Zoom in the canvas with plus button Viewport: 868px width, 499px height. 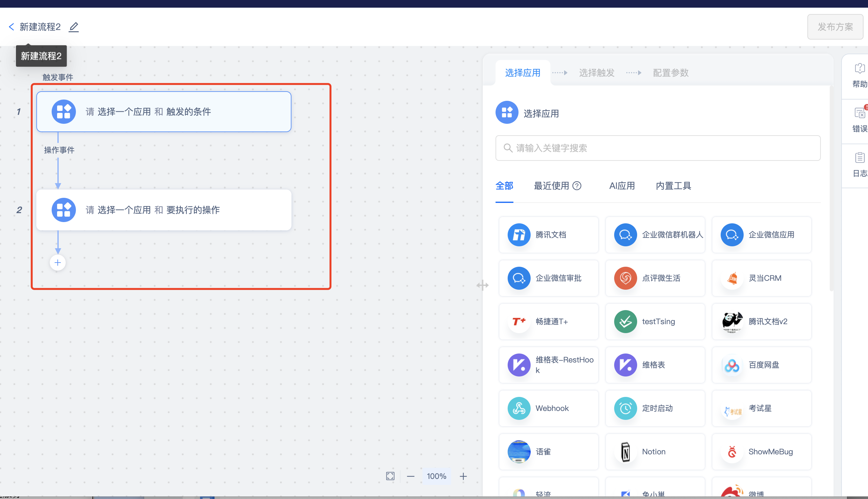coord(463,476)
